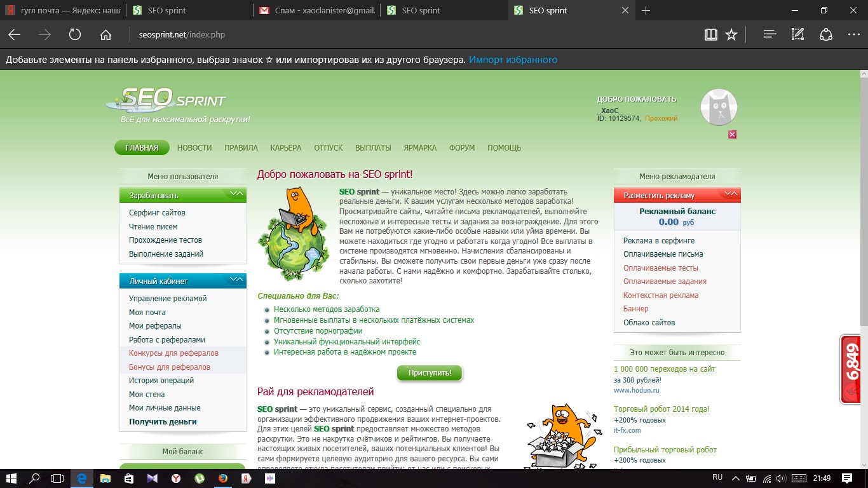Open the Share icon in Edge toolbar
This screenshot has width=868, height=488.
pyautogui.click(x=825, y=35)
